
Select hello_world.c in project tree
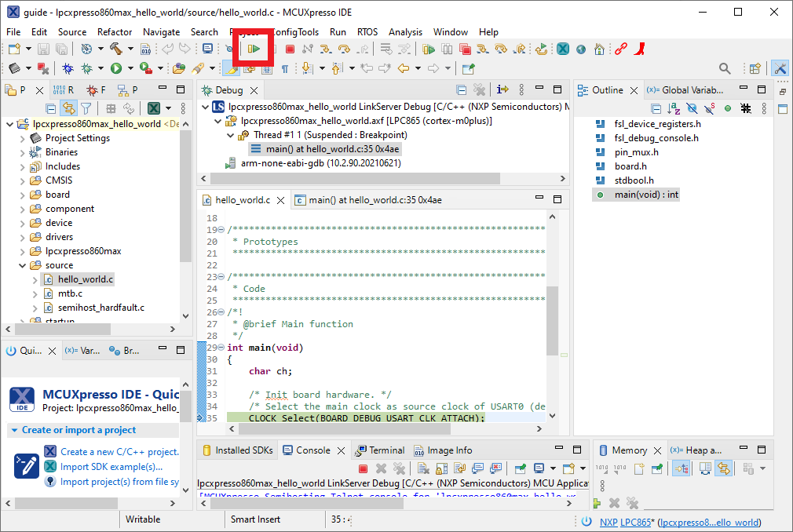[x=85, y=279]
